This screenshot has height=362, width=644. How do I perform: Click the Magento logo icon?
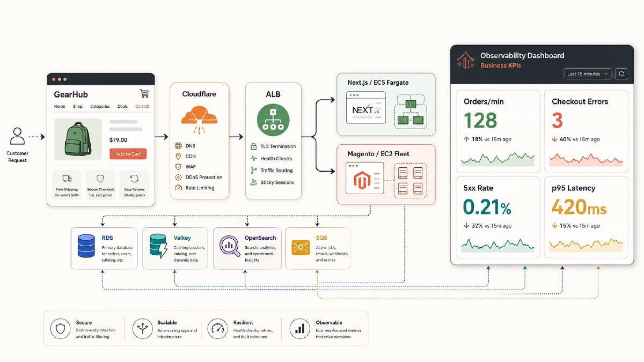[363, 181]
